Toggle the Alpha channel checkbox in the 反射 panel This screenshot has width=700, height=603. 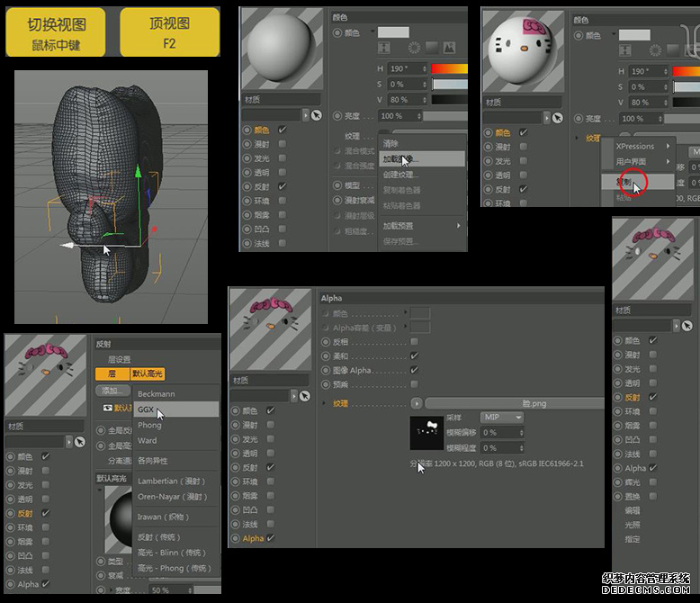pyautogui.click(x=46, y=584)
